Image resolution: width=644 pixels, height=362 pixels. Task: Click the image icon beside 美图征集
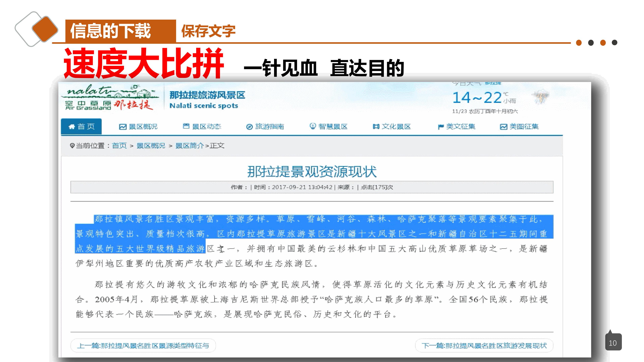pyautogui.click(x=503, y=127)
